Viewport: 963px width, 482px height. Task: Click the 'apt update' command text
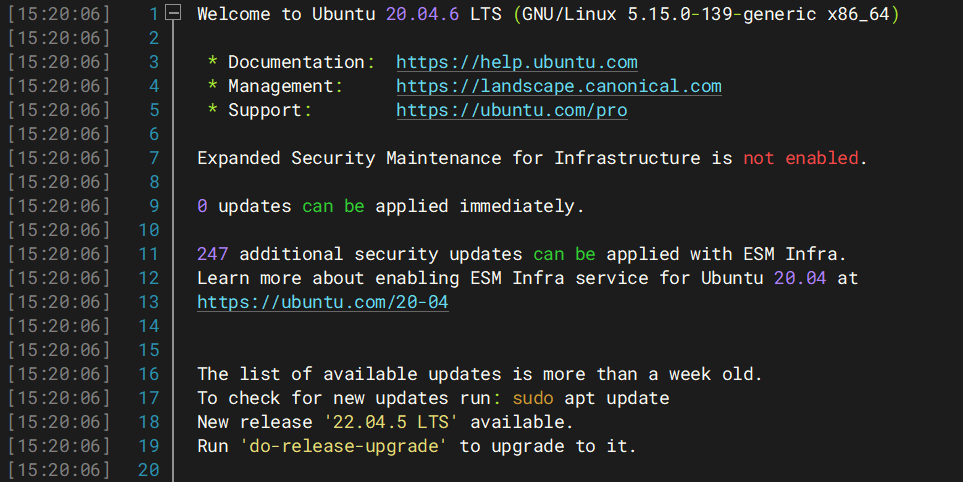[x=617, y=398]
